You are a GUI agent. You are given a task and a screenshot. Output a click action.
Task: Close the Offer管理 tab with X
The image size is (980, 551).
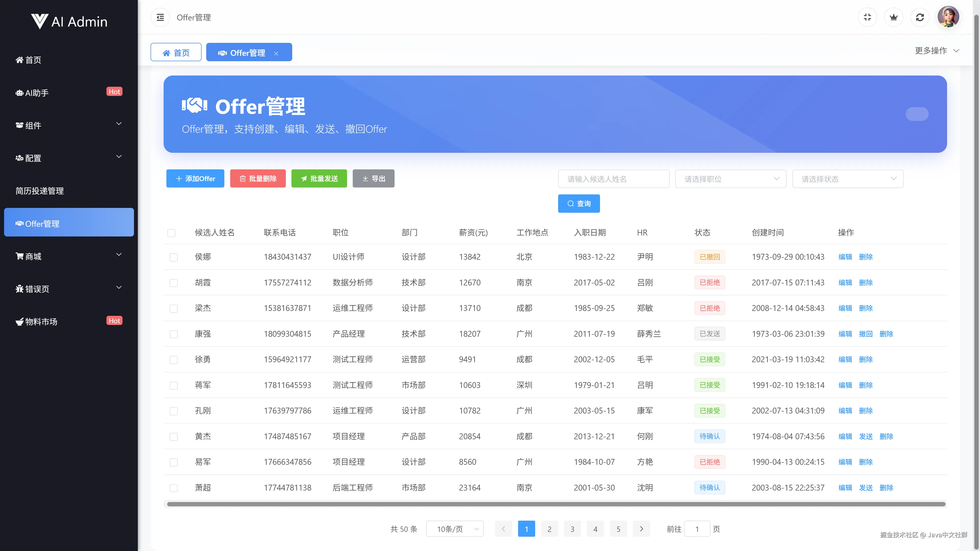[x=276, y=54]
